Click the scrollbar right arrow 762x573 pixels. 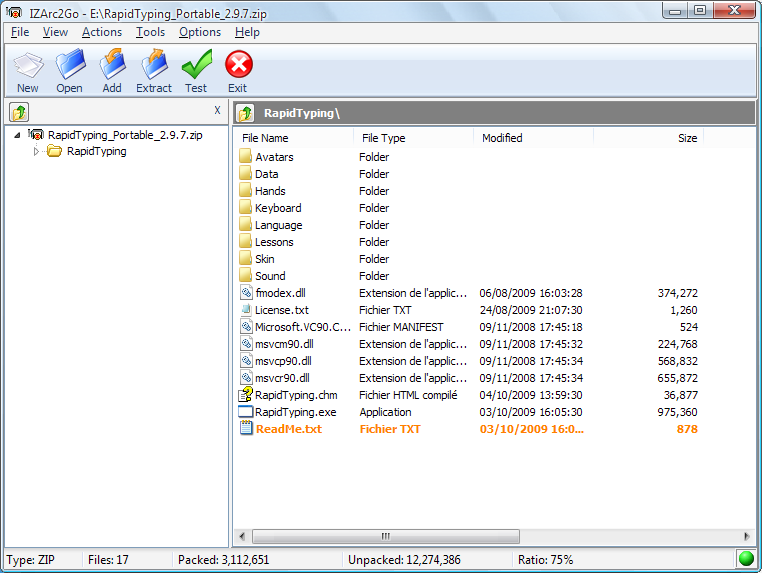pyautogui.click(x=746, y=537)
